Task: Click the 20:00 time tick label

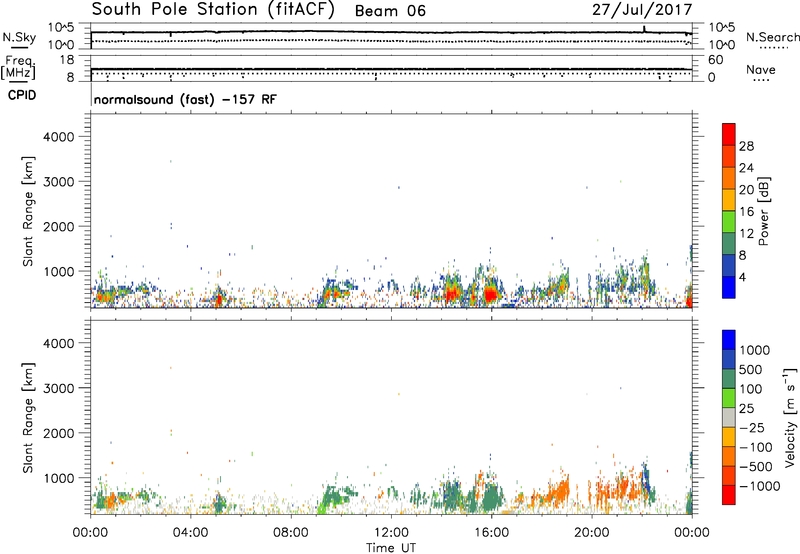Action: (x=591, y=533)
